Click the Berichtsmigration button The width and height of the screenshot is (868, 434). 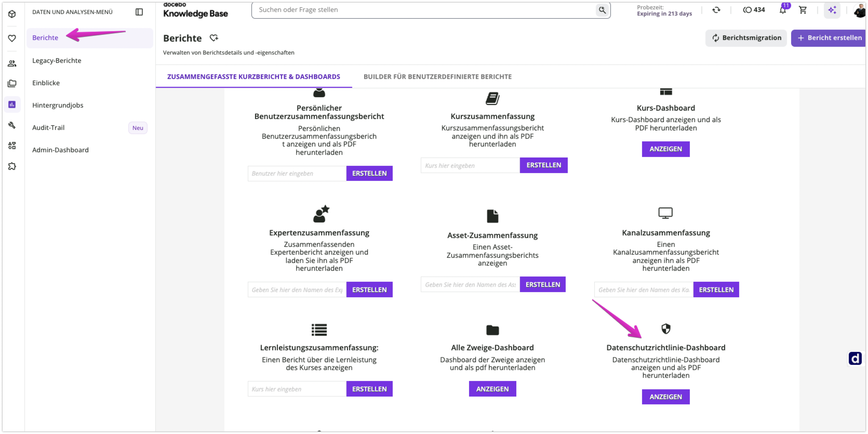coord(746,38)
